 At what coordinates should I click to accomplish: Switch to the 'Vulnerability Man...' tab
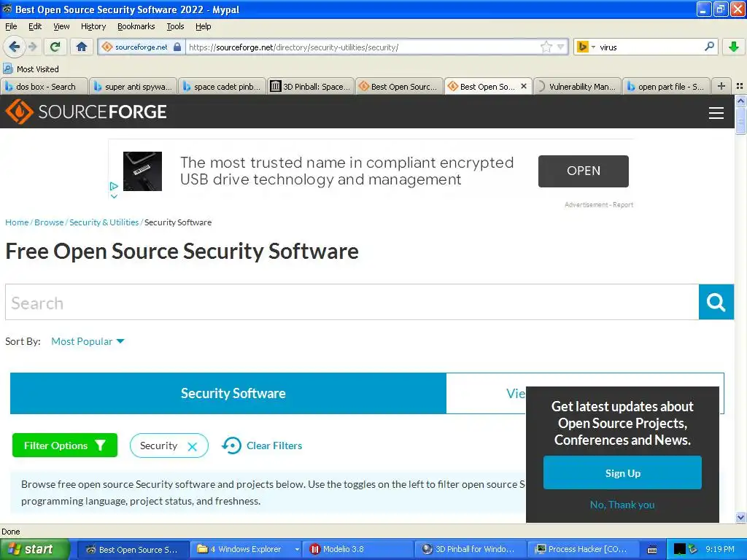click(578, 86)
